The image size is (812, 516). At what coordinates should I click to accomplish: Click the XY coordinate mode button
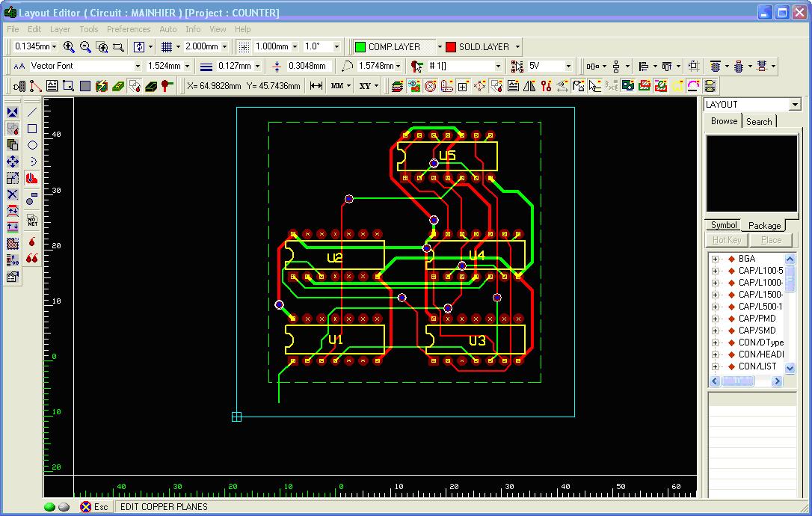point(365,86)
